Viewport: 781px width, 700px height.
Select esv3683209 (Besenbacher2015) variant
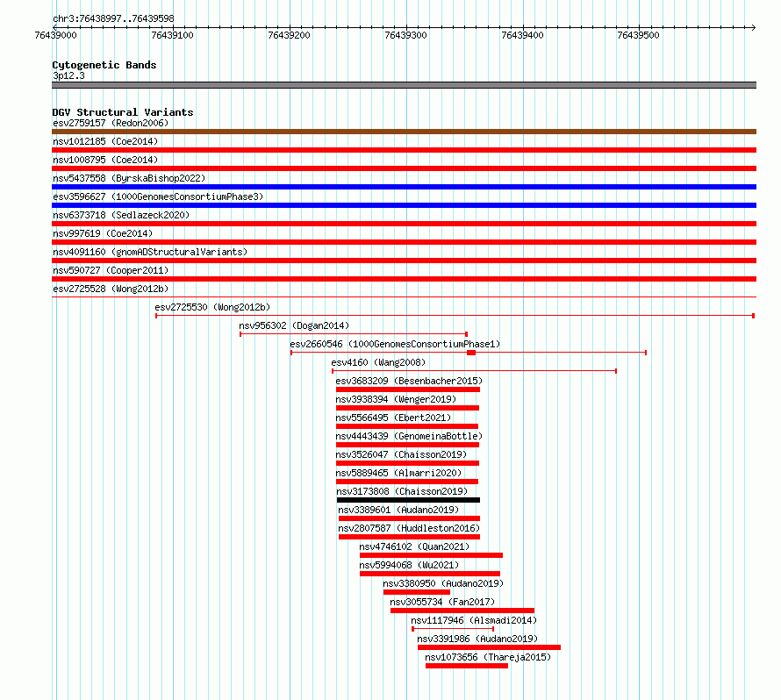tap(409, 381)
